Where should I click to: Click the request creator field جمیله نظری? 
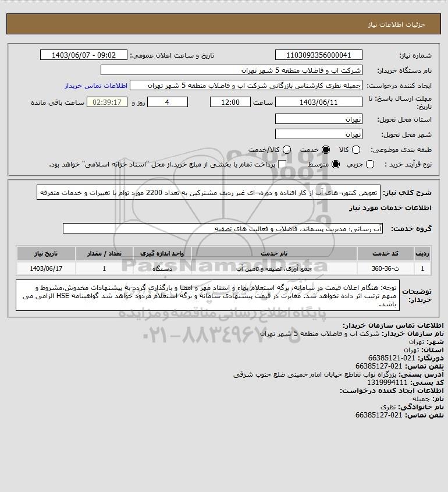point(246,86)
